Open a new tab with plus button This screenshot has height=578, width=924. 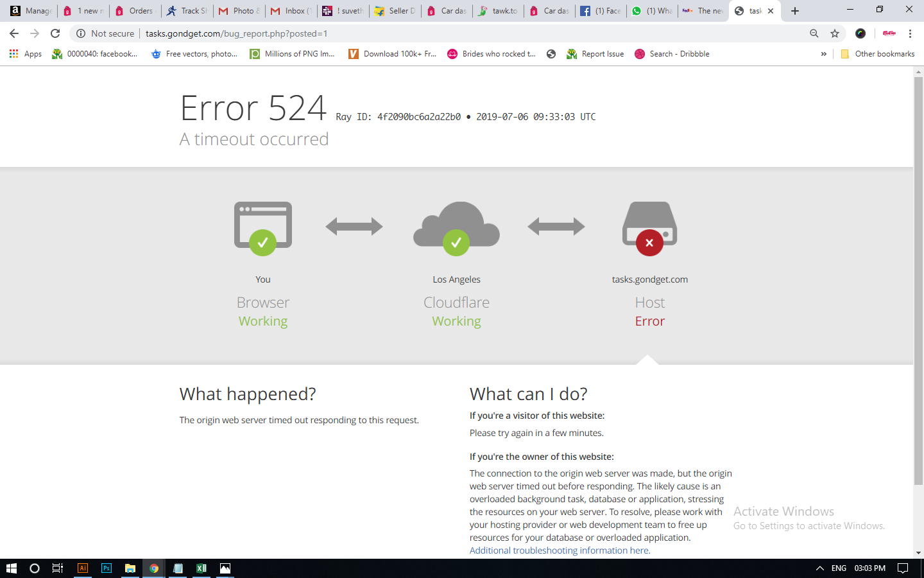pyautogui.click(x=795, y=11)
